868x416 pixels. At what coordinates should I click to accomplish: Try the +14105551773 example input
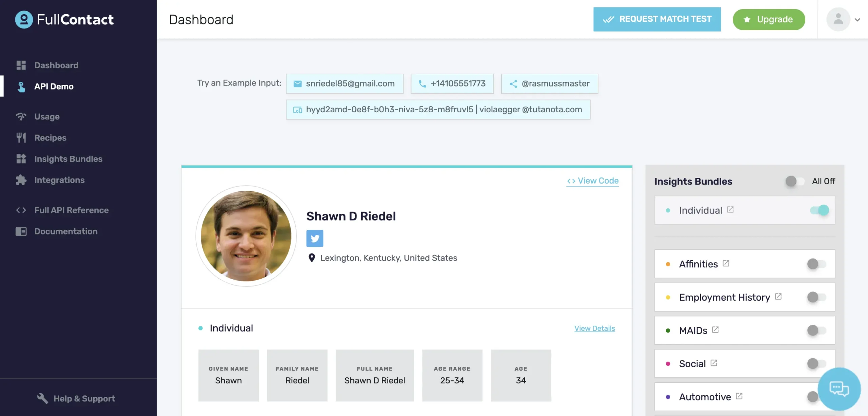point(452,83)
